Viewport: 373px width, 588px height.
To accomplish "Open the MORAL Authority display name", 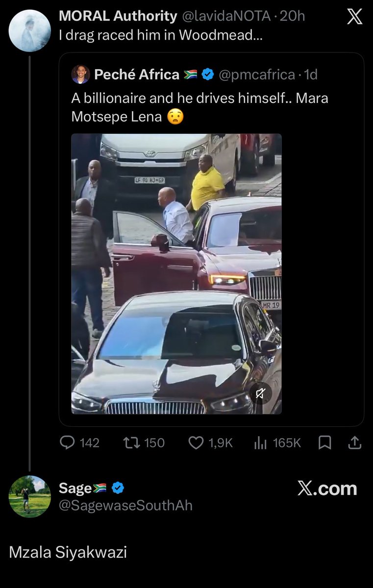I will [x=118, y=16].
